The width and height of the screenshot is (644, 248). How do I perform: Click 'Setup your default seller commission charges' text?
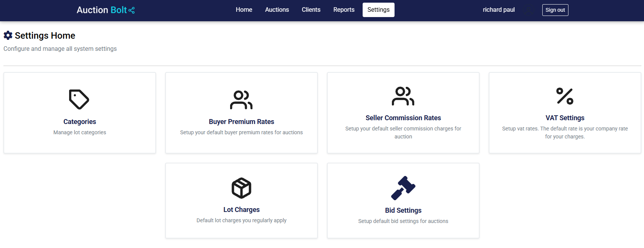click(x=403, y=132)
